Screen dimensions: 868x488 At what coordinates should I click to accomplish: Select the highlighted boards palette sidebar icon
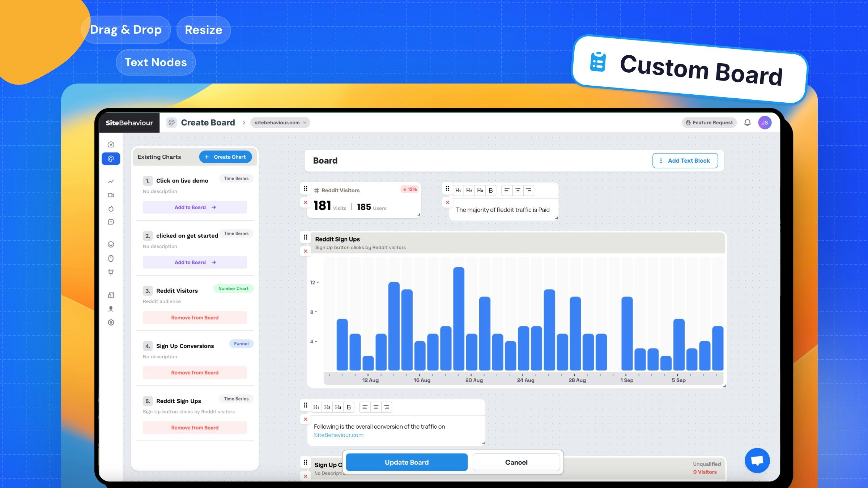(x=111, y=159)
